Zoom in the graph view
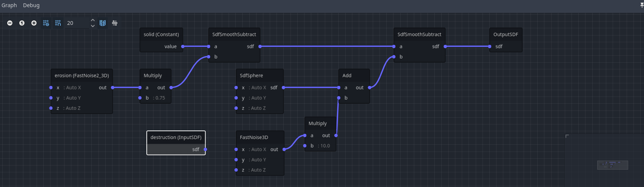This screenshot has width=644, height=187. coord(34,23)
